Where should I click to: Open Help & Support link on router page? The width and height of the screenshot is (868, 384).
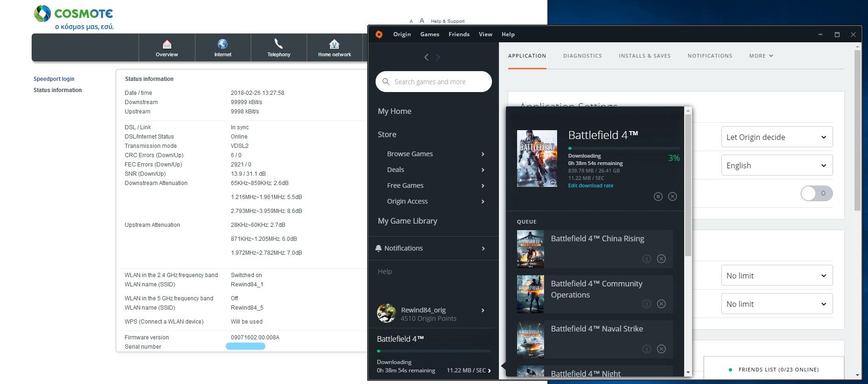coord(447,21)
